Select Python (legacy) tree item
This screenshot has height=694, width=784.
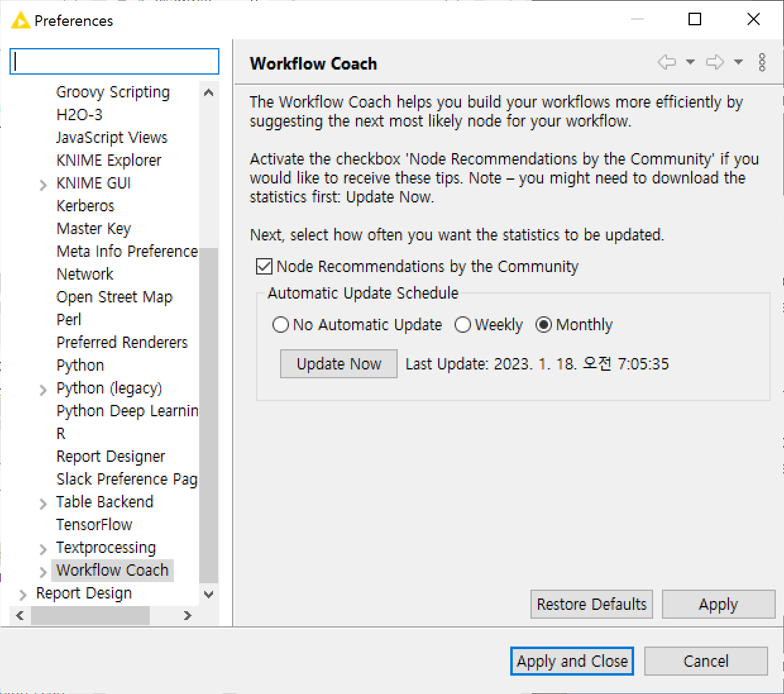tap(109, 388)
